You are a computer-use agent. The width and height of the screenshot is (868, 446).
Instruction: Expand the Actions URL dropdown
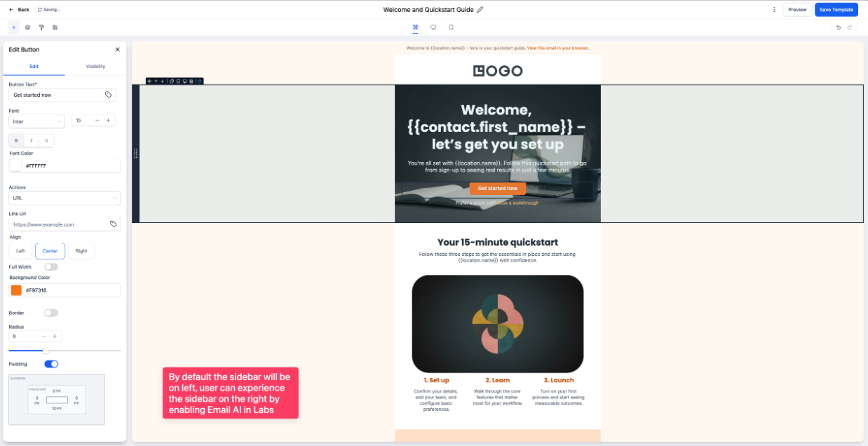pyautogui.click(x=65, y=198)
